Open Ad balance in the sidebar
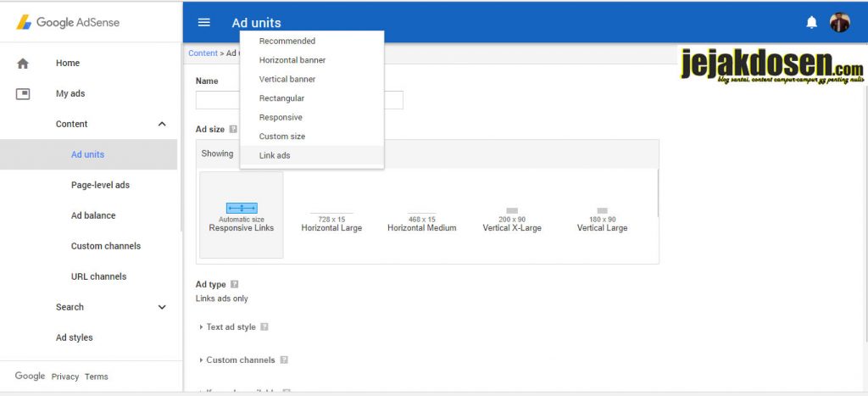 tap(93, 215)
